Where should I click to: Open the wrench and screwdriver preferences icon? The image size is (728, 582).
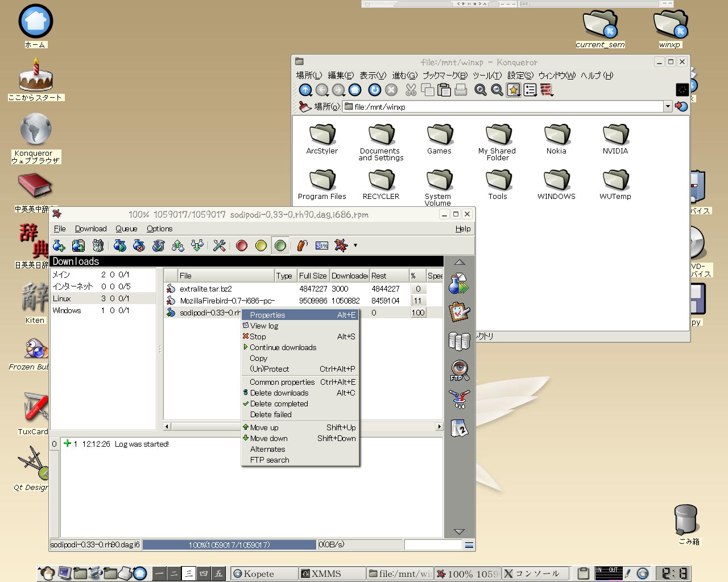point(219,246)
